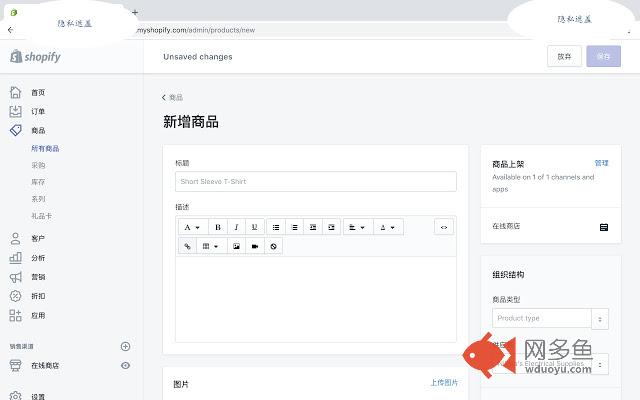Viewport: 640px width, 400px height.
Task: Toggle italic formatting
Action: point(236,227)
